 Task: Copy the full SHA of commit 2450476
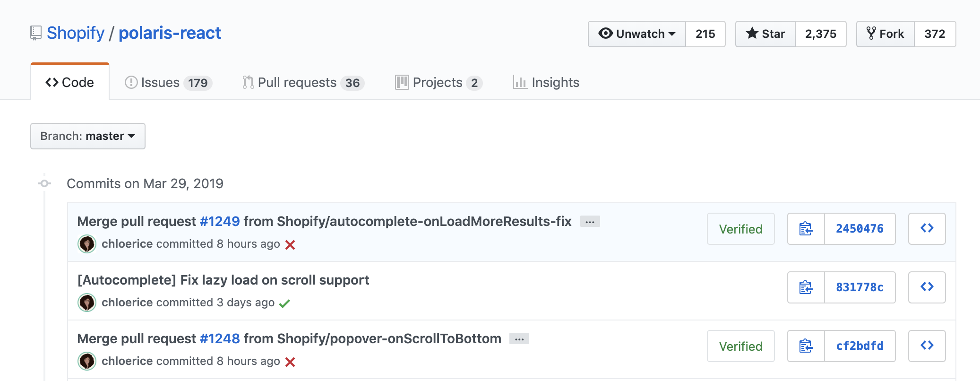click(805, 229)
